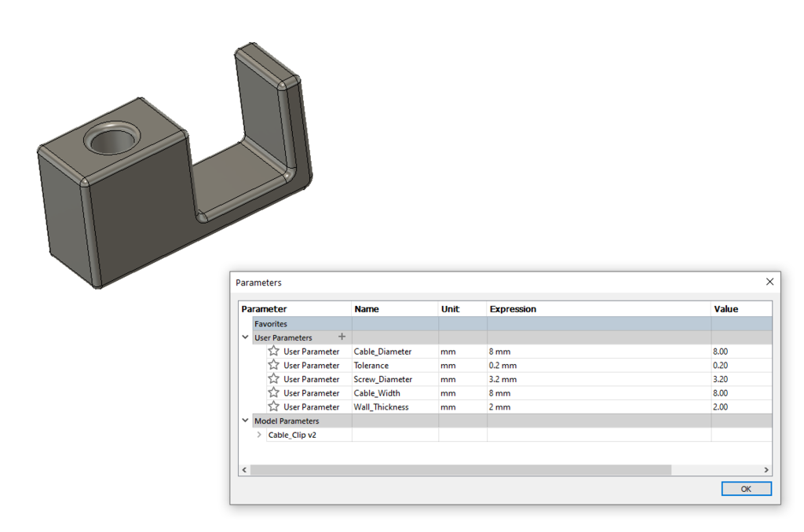The width and height of the screenshot is (804, 532).
Task: Expand Cable_Clip v2 model parameters
Action: click(x=259, y=434)
